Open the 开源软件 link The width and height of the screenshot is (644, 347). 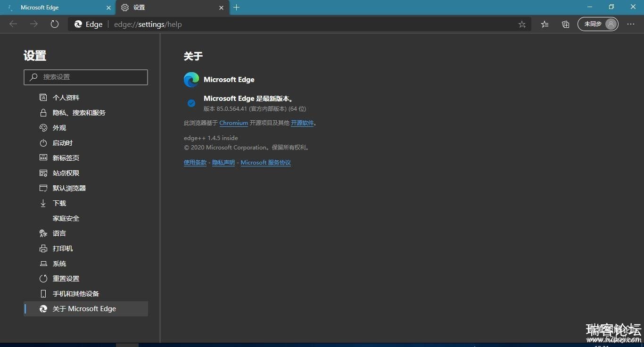tap(302, 123)
